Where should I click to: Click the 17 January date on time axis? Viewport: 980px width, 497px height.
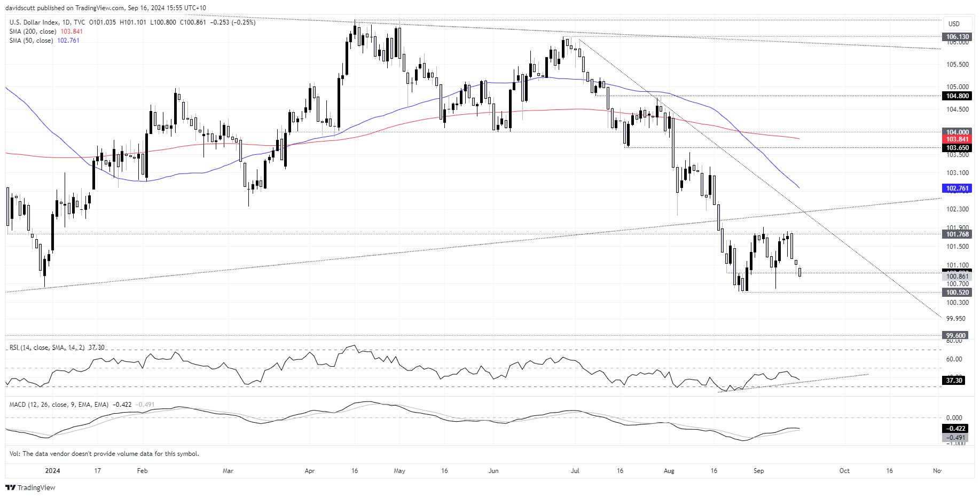(97, 471)
